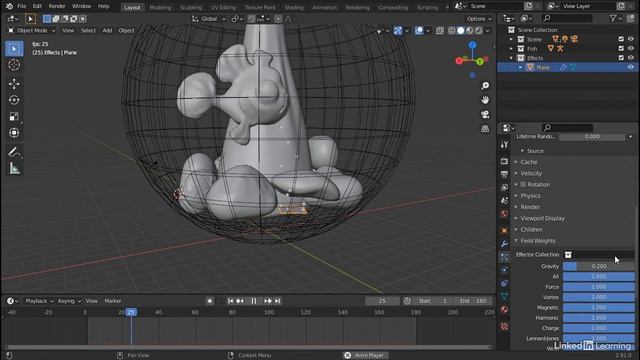The width and height of the screenshot is (640, 360).
Task: Click the timeline Marker menu
Action: coord(113,301)
